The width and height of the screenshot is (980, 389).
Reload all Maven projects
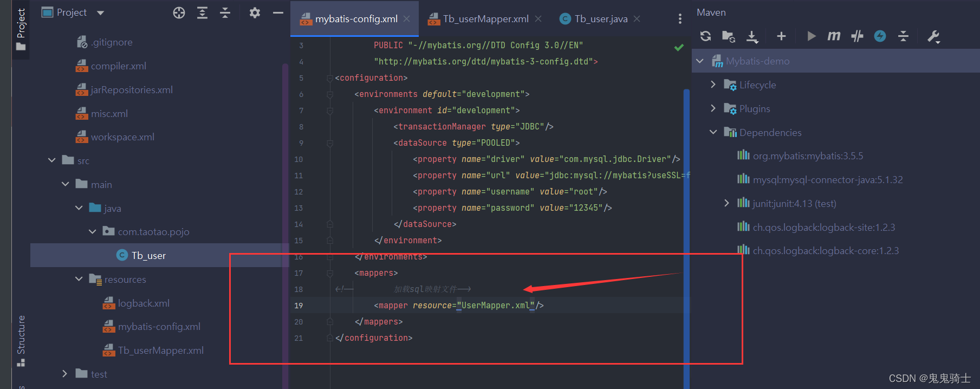[705, 36]
